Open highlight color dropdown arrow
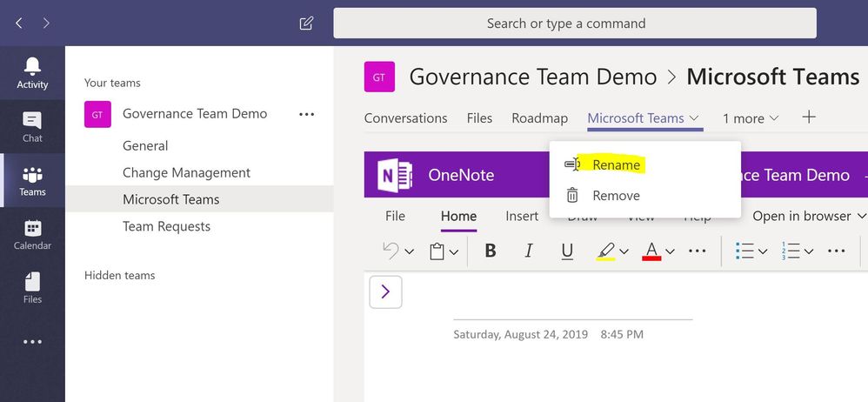This screenshot has width=868, height=402. pos(624,251)
